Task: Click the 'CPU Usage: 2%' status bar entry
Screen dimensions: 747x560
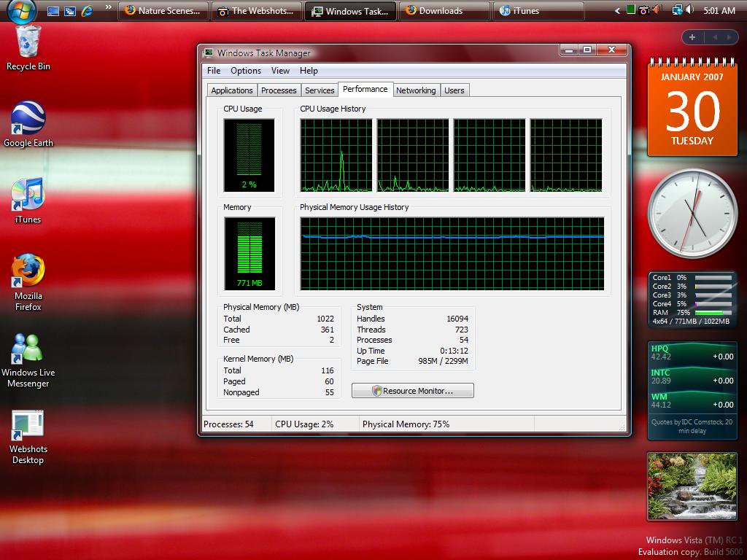Action: click(304, 424)
